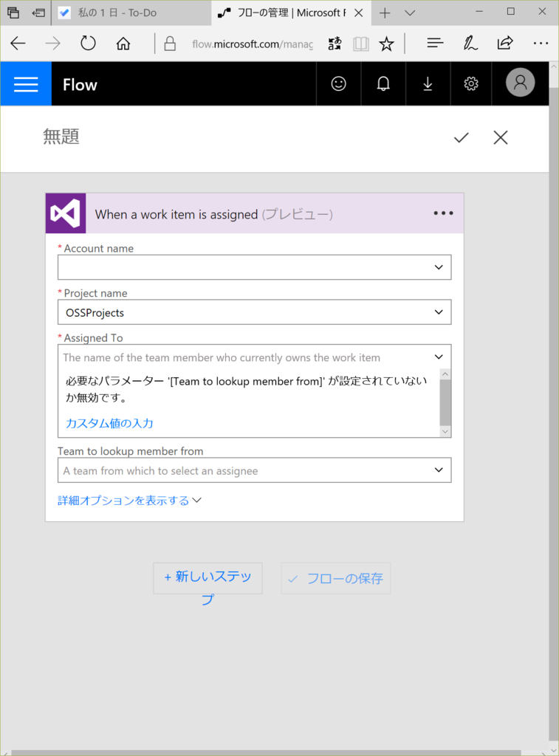Go to the browser home page
The width and height of the screenshot is (559, 756).
[x=123, y=44]
